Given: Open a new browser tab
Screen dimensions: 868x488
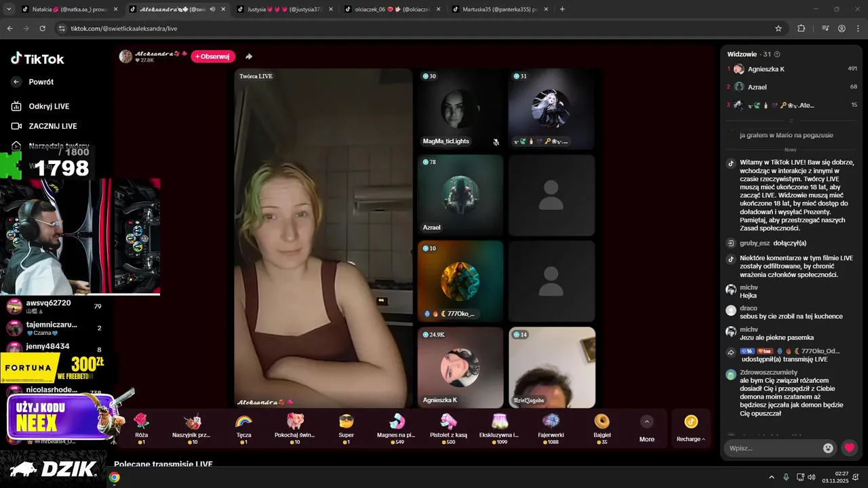Looking at the screenshot, I should point(562,9).
